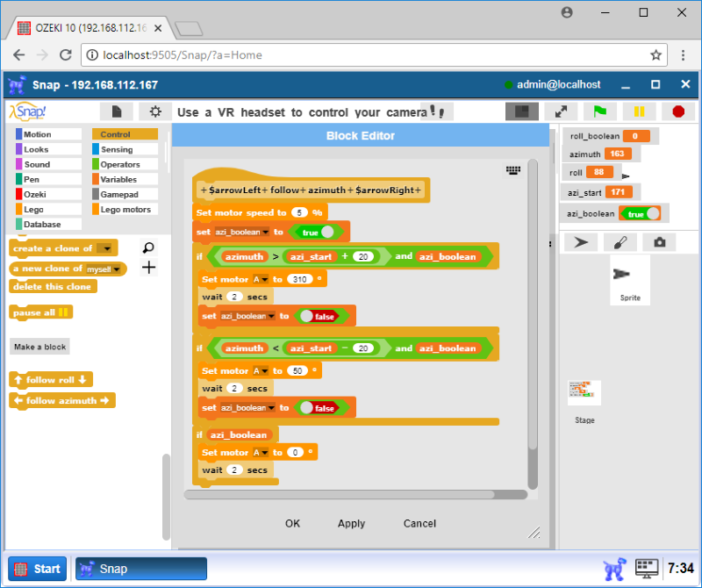Open azi_boolean dropdown in last set block

271,408
